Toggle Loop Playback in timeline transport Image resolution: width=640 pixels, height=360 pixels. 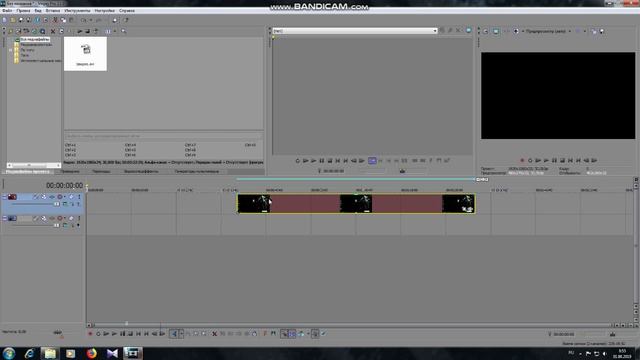click(98, 334)
